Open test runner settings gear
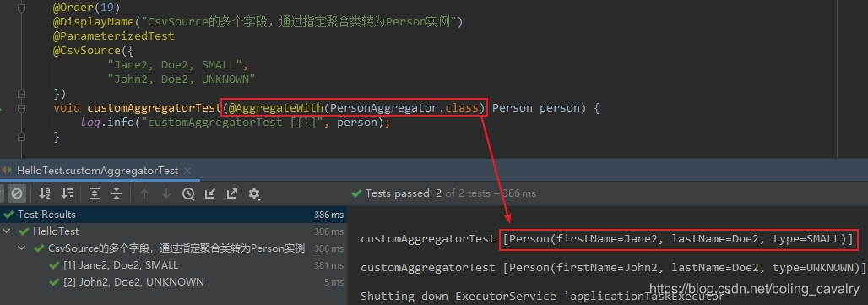 [x=255, y=193]
